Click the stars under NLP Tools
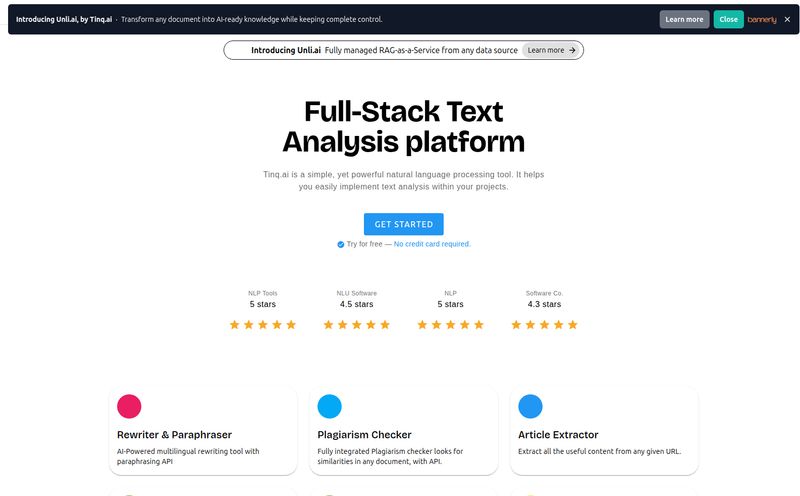800x496 pixels. click(x=263, y=325)
